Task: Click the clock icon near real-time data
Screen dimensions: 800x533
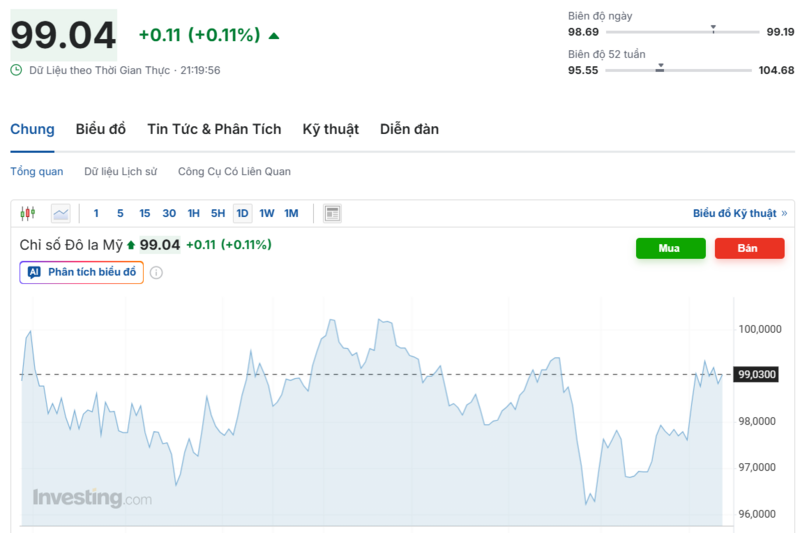Action: (x=16, y=70)
